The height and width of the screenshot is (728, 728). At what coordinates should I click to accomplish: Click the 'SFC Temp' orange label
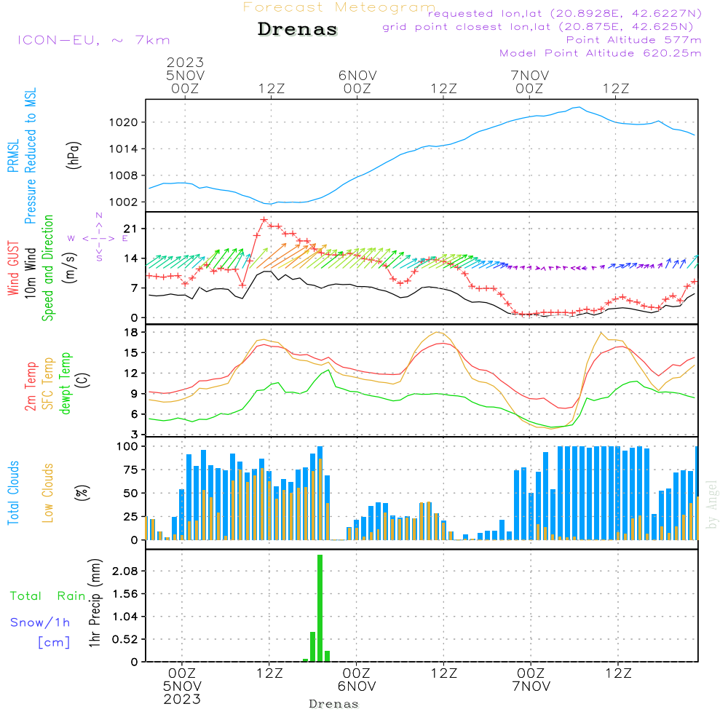pyautogui.click(x=48, y=384)
